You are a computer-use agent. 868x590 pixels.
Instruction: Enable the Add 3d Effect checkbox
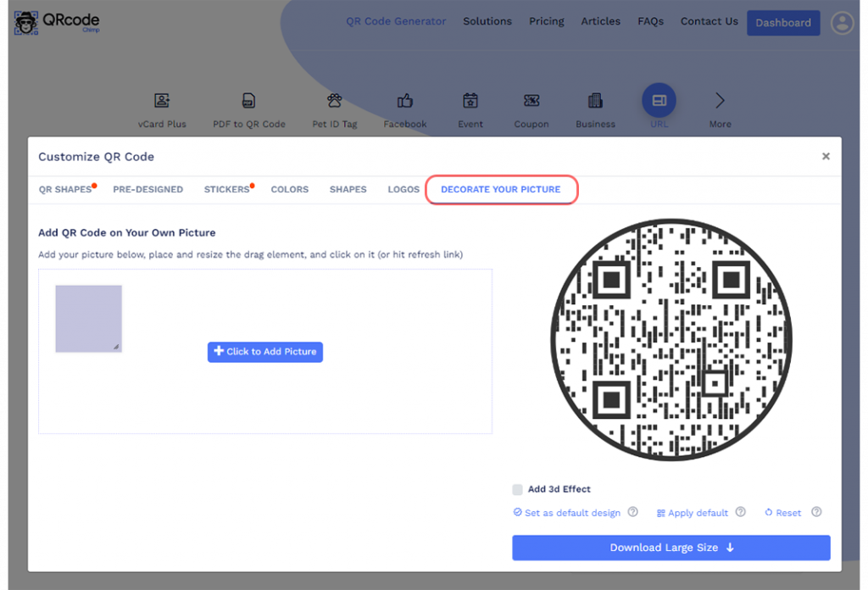(517, 489)
